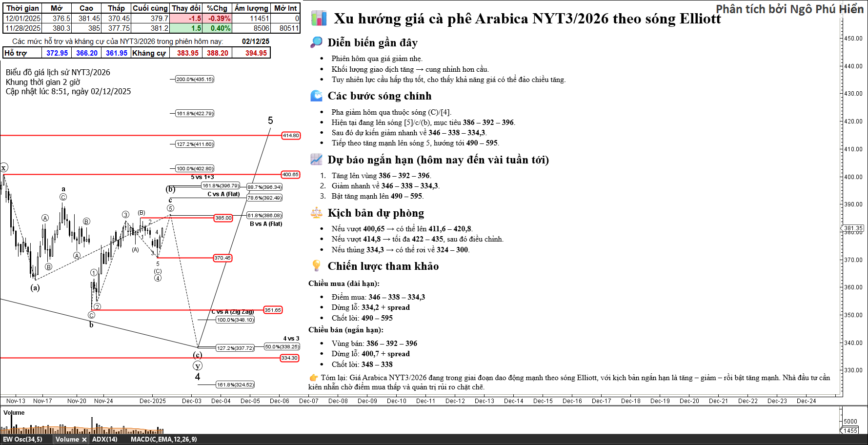Click the trend chart icon beside Dự báo ngắn hạn
The height and width of the screenshot is (445, 868).
316,160
